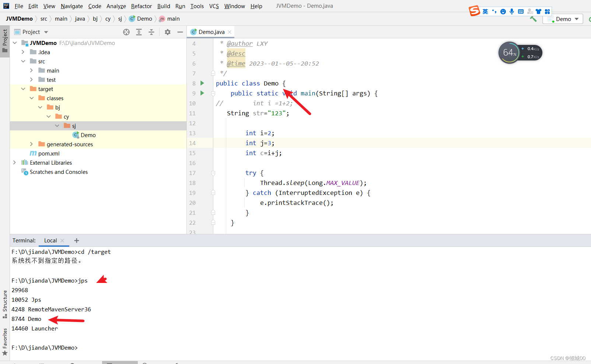Toggle fold marker at line 17 try block

point(213,173)
